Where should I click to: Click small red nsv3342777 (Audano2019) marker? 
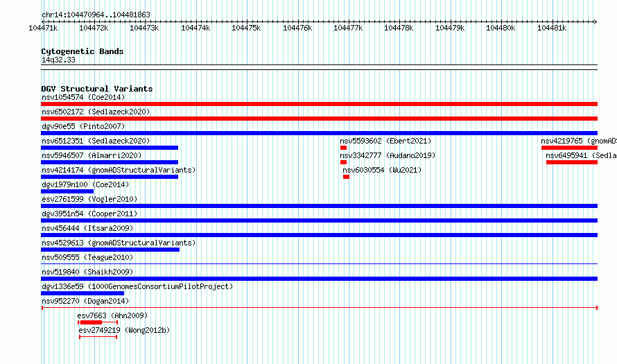point(344,162)
